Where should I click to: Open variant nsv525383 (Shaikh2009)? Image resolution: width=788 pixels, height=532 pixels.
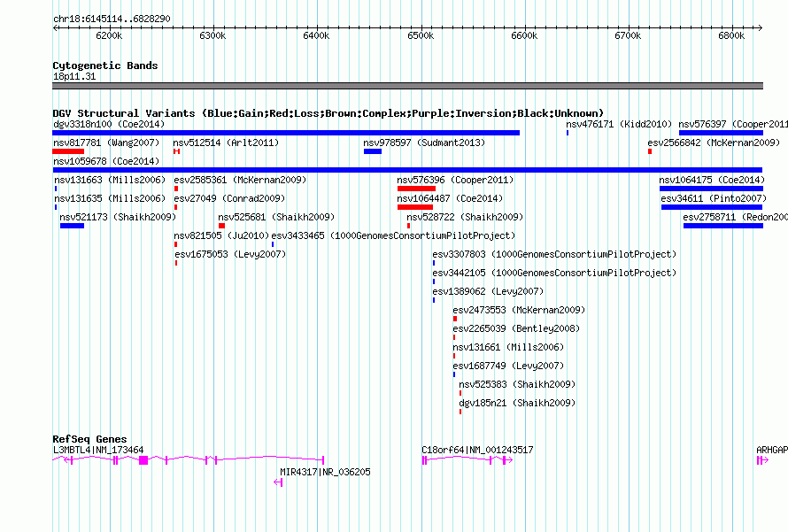(x=517, y=384)
